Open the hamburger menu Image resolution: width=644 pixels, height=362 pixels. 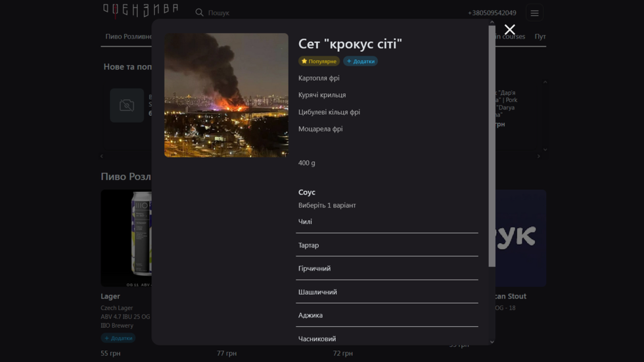(534, 13)
